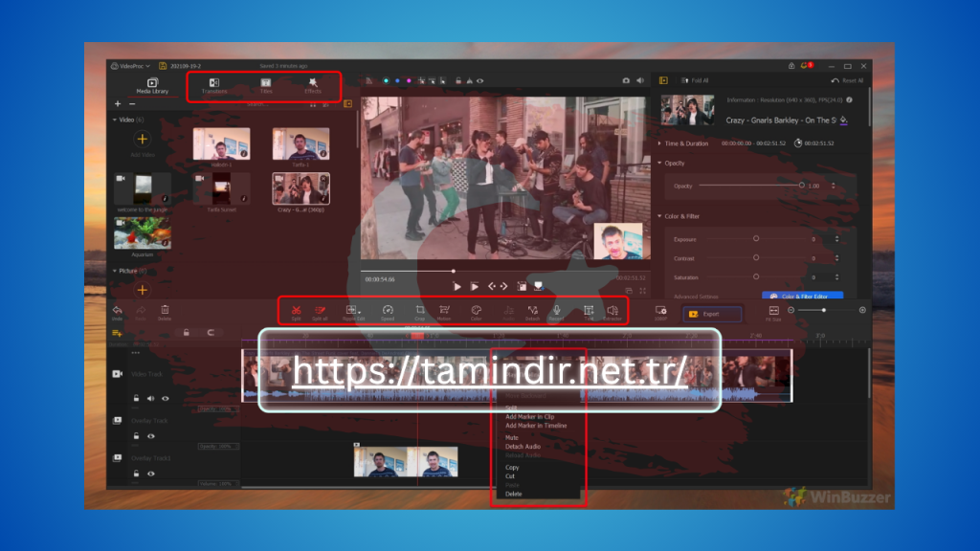Click the Delete trash icon
This screenshot has height=551, width=980.
[165, 311]
